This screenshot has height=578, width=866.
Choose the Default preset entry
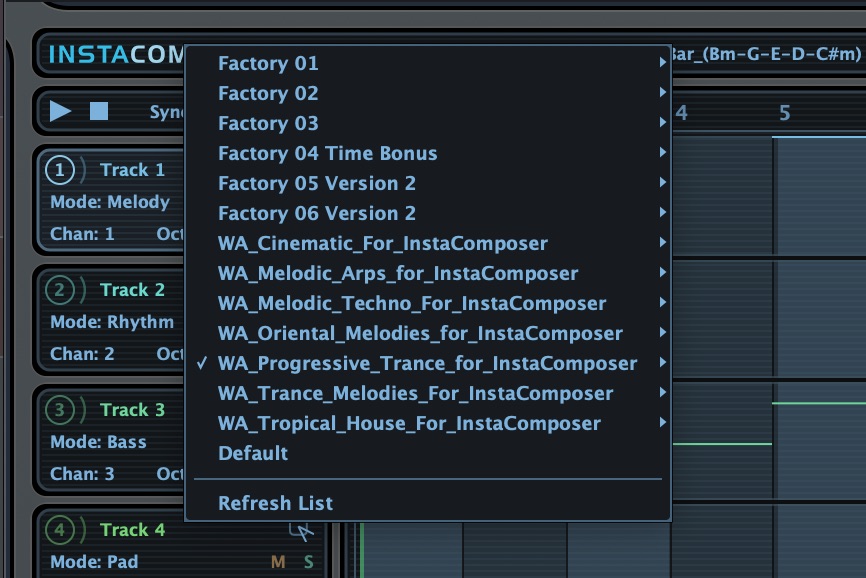253,453
